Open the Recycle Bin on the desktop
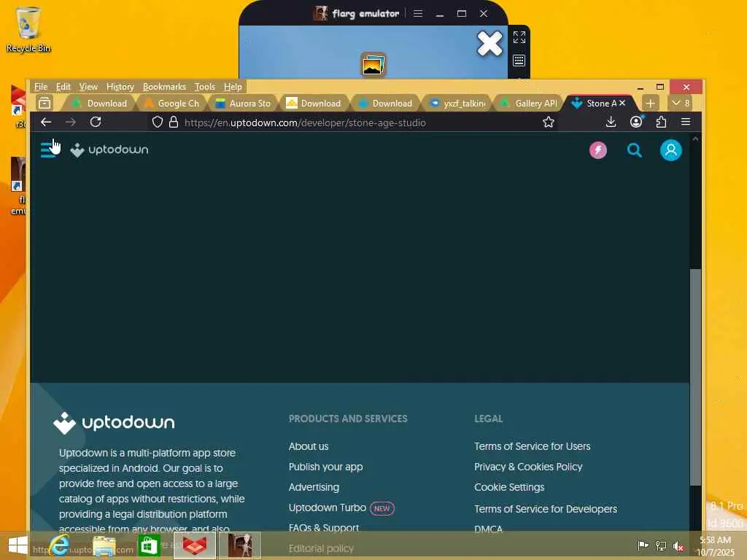Screen dimensions: 747x560 pyautogui.click(x=28, y=29)
